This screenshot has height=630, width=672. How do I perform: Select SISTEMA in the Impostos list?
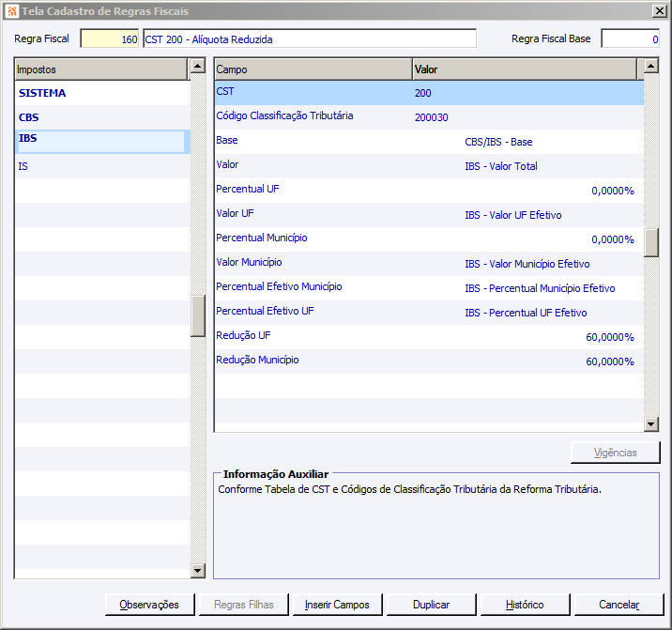pyautogui.click(x=102, y=93)
